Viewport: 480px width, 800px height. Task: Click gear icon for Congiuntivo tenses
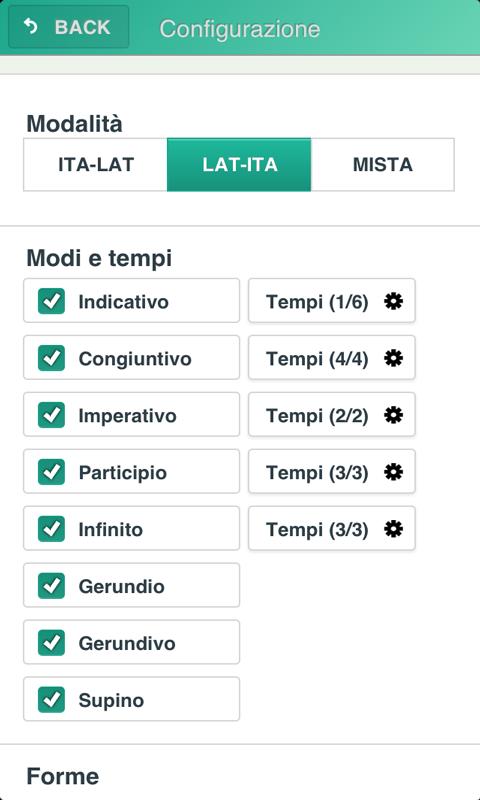393,358
